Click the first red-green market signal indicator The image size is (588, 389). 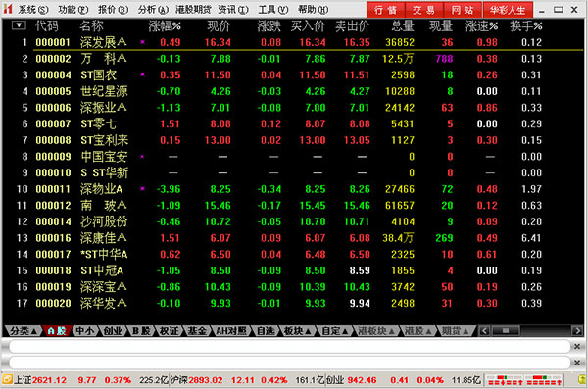click(x=505, y=380)
